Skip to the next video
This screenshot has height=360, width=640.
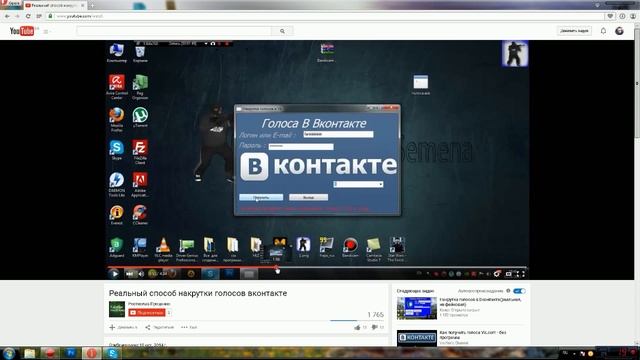click(x=129, y=274)
